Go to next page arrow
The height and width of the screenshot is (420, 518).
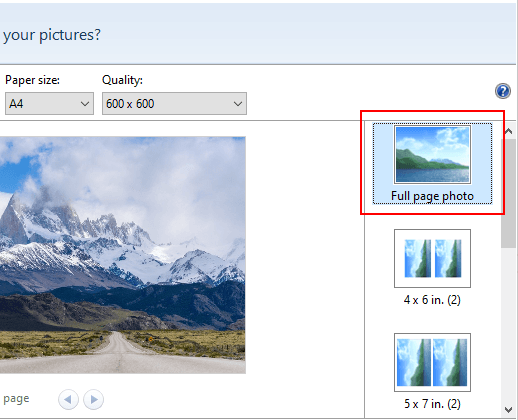point(93,399)
